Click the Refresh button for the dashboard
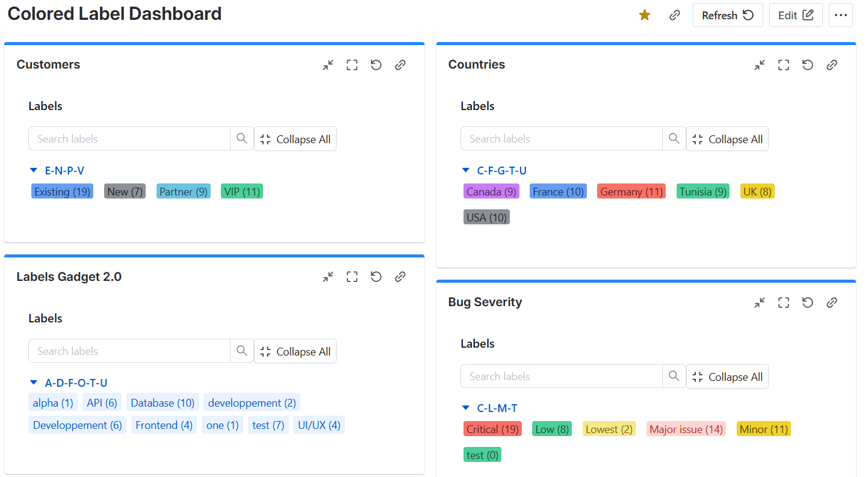 click(728, 15)
